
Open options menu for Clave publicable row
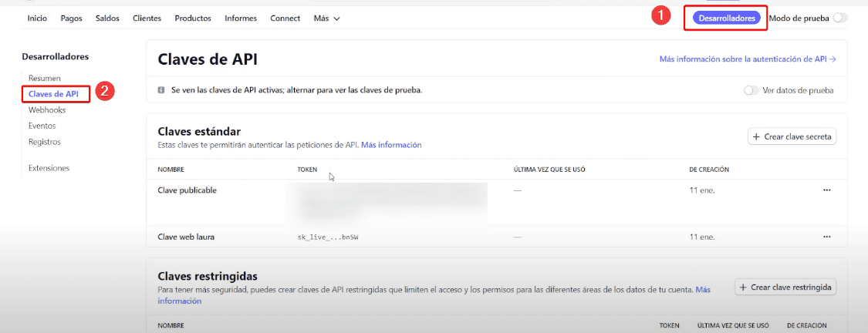(x=826, y=190)
